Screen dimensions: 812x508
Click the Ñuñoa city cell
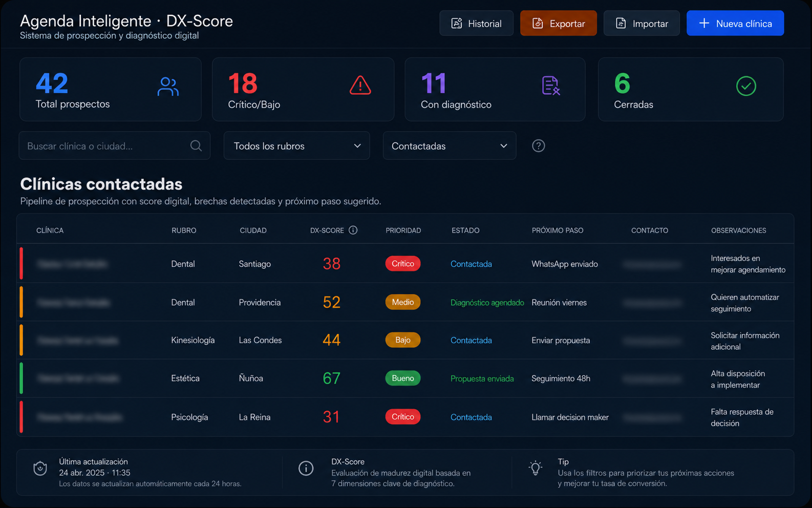point(251,378)
